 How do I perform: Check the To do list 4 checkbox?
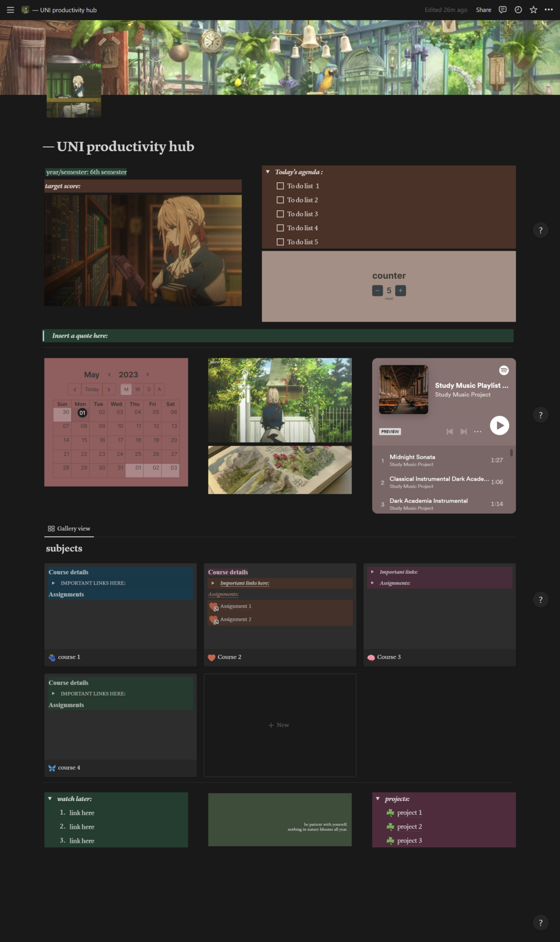coord(280,228)
